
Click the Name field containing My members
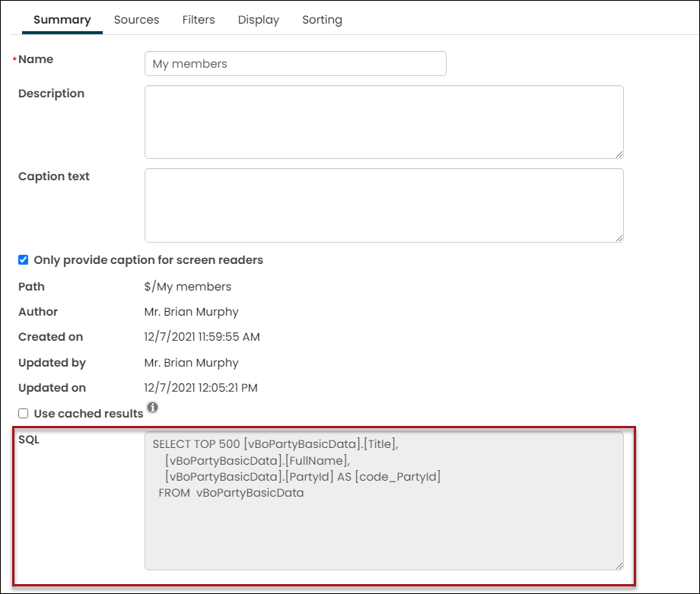tap(295, 64)
